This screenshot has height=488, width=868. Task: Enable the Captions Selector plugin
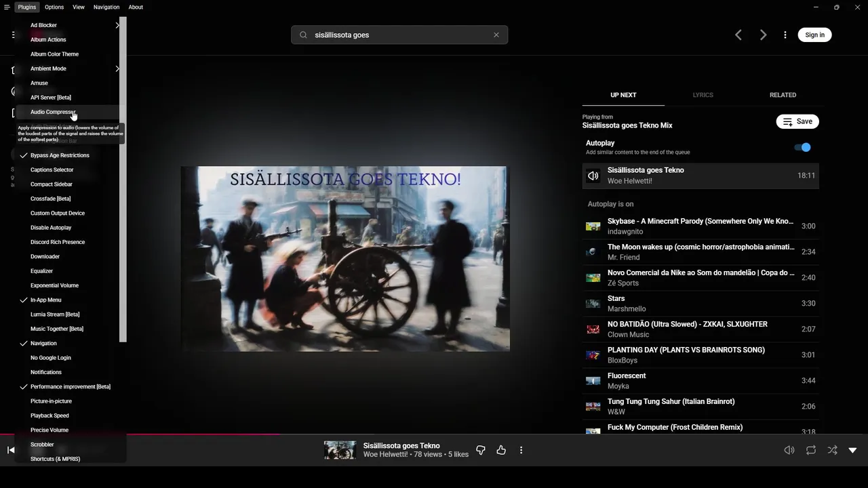click(52, 170)
